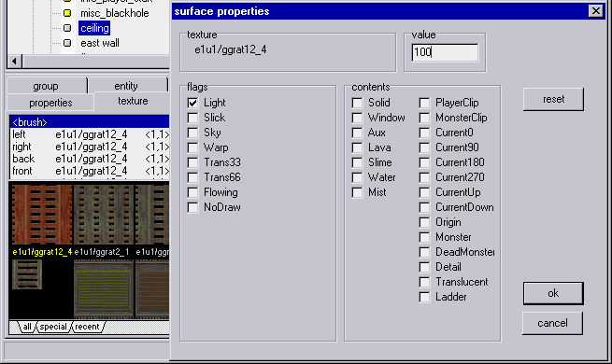This screenshot has width=612, height=364.
Task: Switch to the entity tab
Action: pos(126,86)
